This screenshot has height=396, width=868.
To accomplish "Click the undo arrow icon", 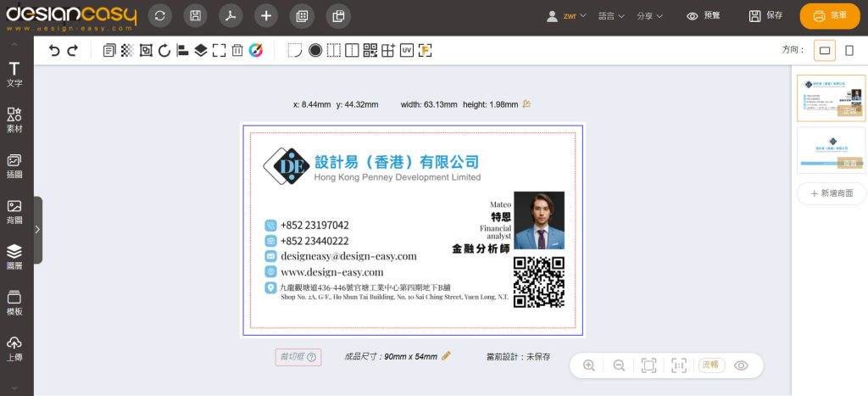I will [54, 51].
